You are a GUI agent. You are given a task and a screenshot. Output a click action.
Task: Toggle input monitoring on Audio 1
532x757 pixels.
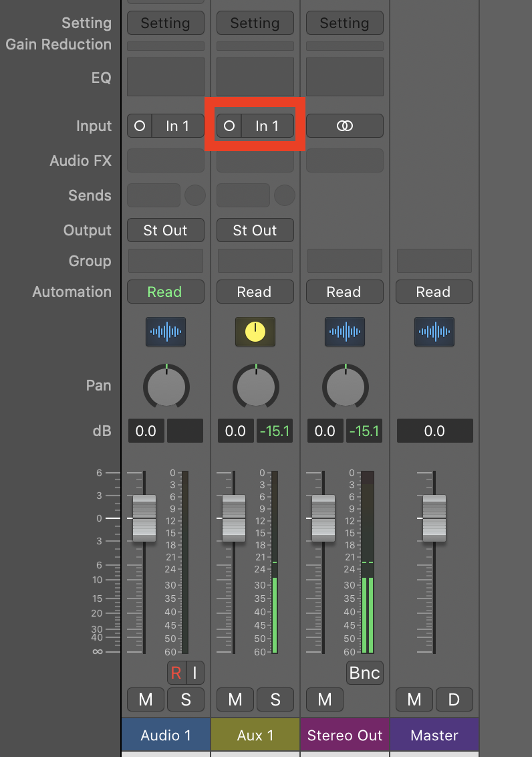pyautogui.click(x=195, y=673)
